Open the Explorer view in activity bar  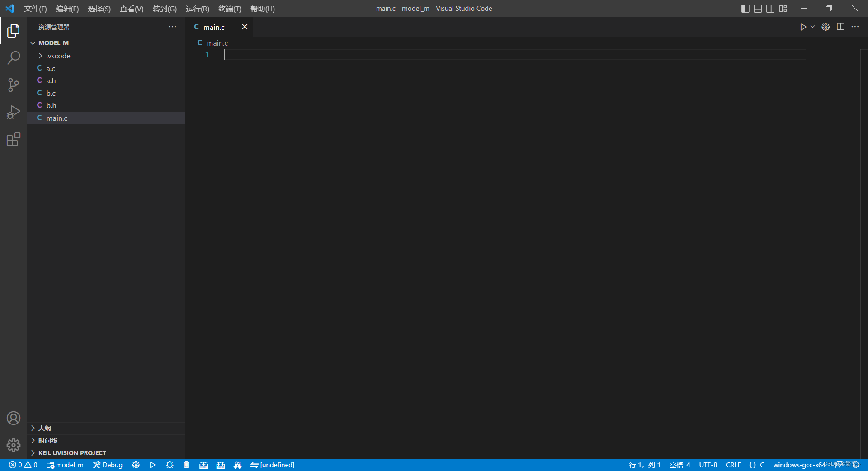14,31
